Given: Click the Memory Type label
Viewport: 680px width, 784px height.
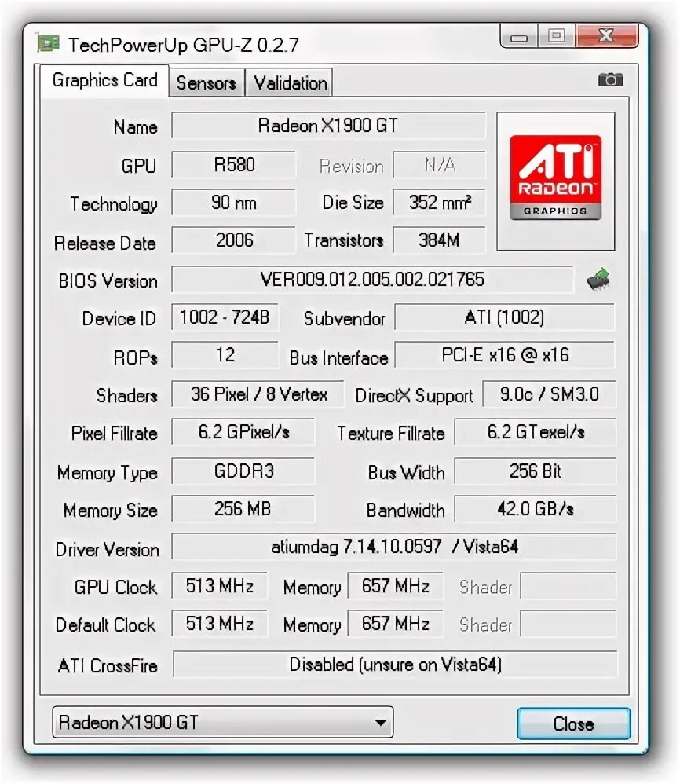Looking at the screenshot, I should coord(108,473).
